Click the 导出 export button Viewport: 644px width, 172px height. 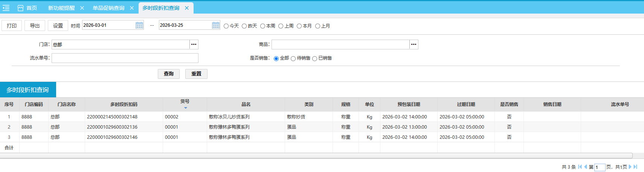coord(35,26)
